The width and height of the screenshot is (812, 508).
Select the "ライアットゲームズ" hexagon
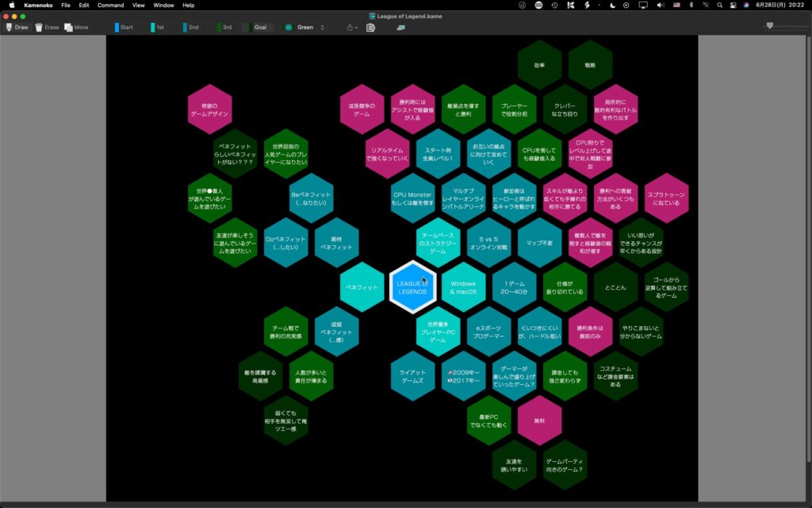tap(412, 376)
